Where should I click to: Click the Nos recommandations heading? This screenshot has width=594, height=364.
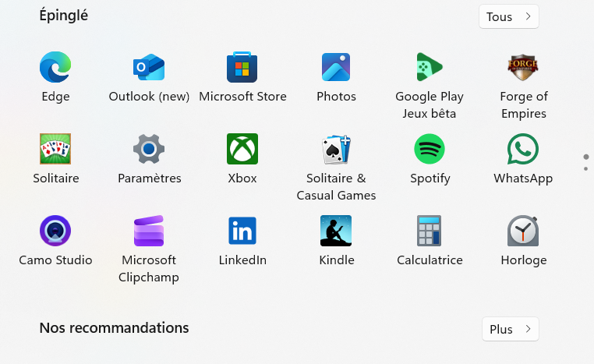point(114,328)
